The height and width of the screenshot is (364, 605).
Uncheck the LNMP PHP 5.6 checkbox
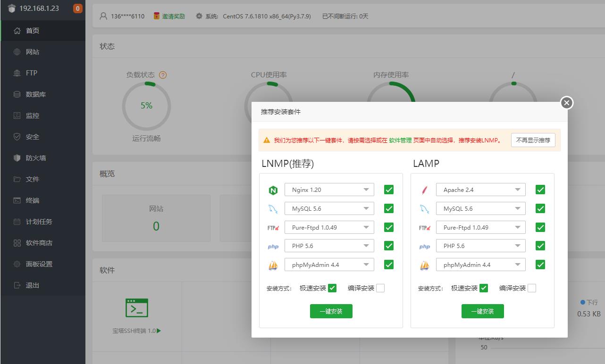[389, 246]
